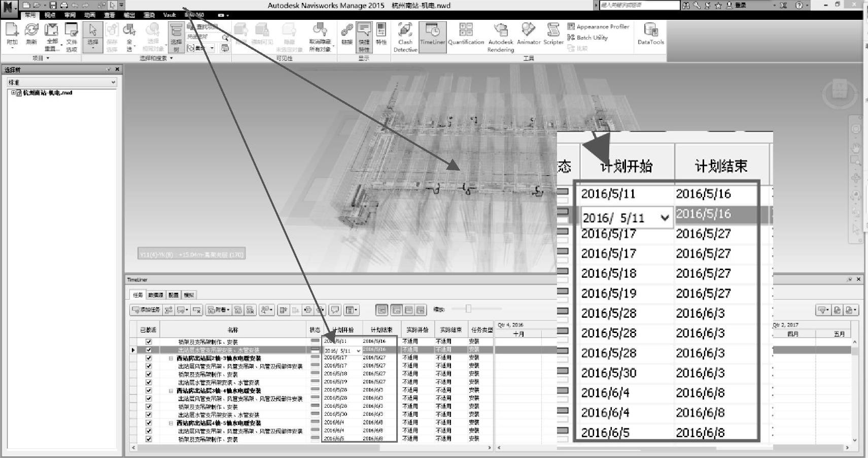Image resolution: width=868 pixels, height=458 pixels.
Task: Uncheck the active box for first 桥架及支吊架制作、安装 row
Action: click(x=149, y=342)
